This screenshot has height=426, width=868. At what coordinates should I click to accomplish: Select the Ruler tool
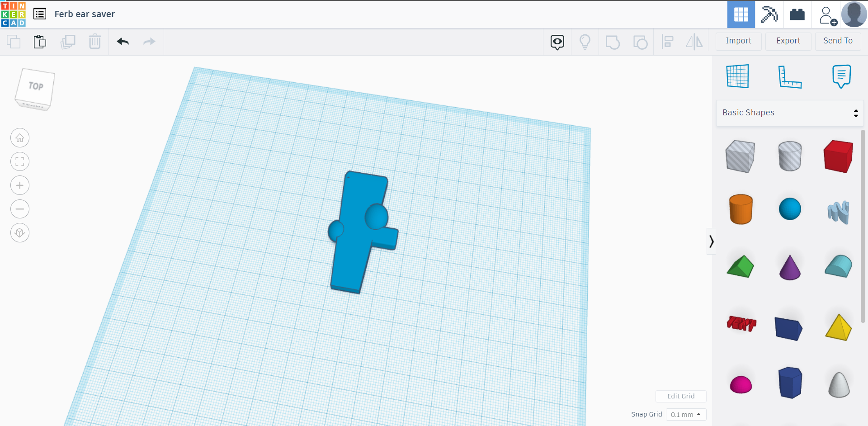coord(791,77)
